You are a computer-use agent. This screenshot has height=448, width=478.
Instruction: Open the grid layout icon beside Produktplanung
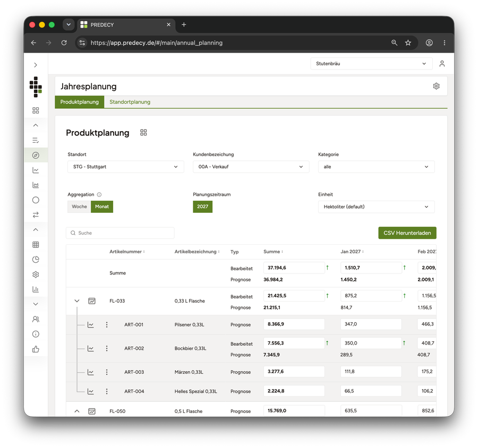(143, 133)
